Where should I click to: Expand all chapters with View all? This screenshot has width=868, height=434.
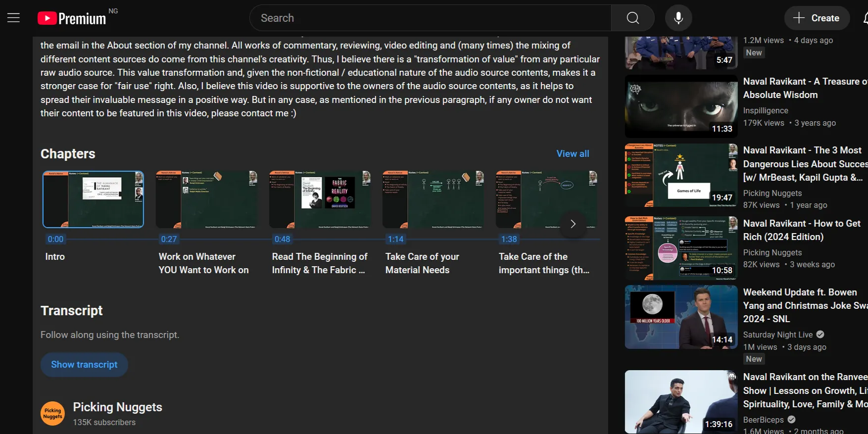click(573, 154)
